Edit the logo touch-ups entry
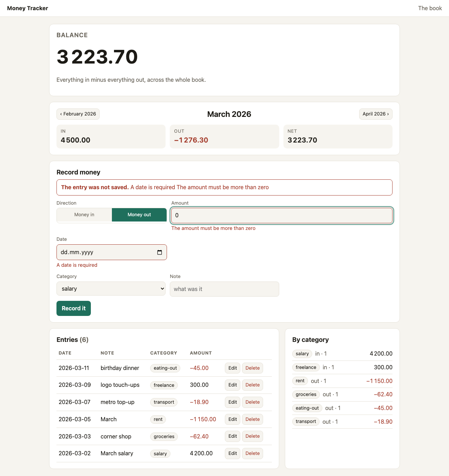 [233, 385]
